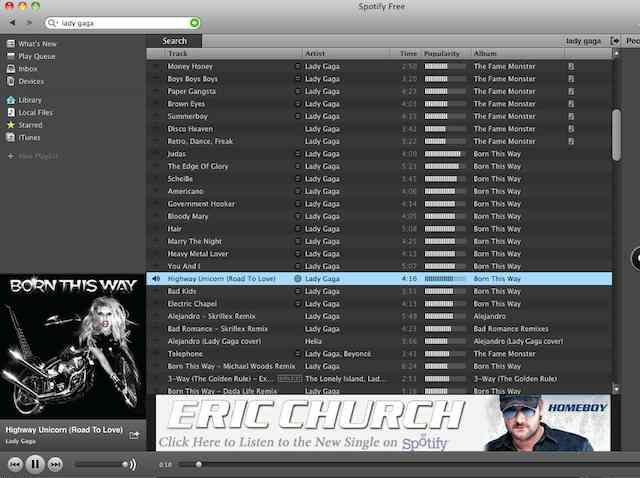Click small icon beside Government Hooker
Screen dimensions: 640x478
298,204
